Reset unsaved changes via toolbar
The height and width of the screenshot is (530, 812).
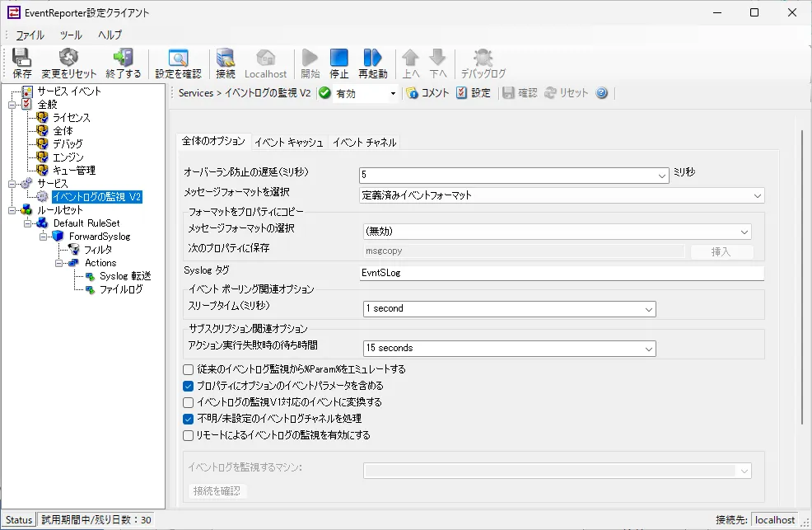[x=70, y=62]
